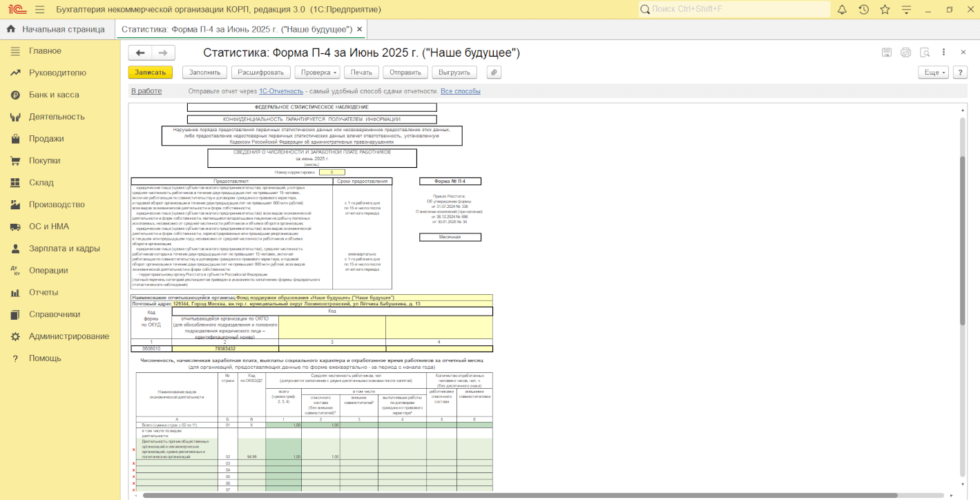Open the Покупки section

[44, 160]
